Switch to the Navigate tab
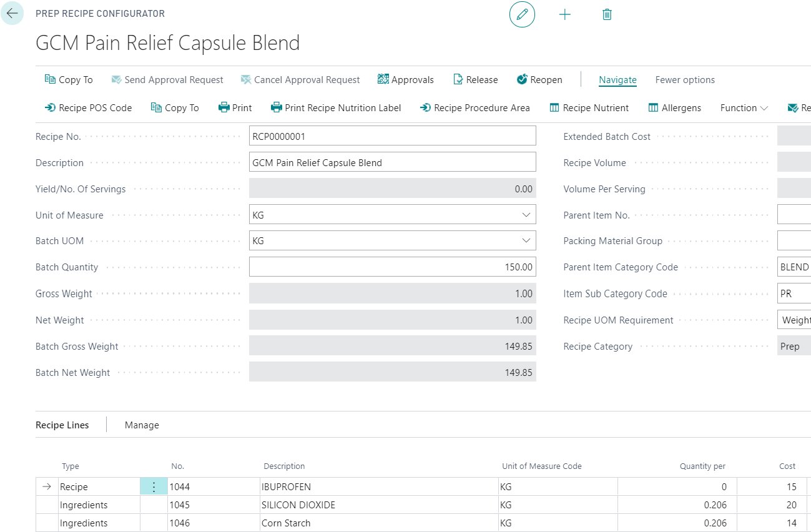This screenshot has height=532, width=811. click(617, 80)
